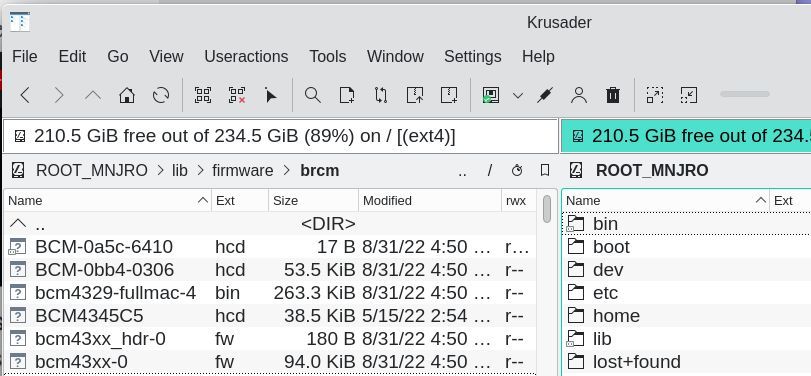Select the file bcm4329-fullmac-4
The image size is (811, 376).
pyautogui.click(x=270, y=293)
